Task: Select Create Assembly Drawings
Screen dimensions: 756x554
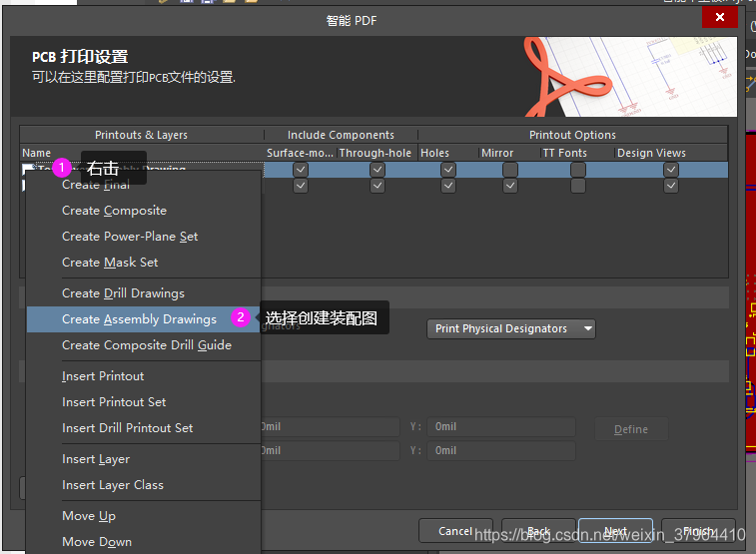Action: [144, 319]
